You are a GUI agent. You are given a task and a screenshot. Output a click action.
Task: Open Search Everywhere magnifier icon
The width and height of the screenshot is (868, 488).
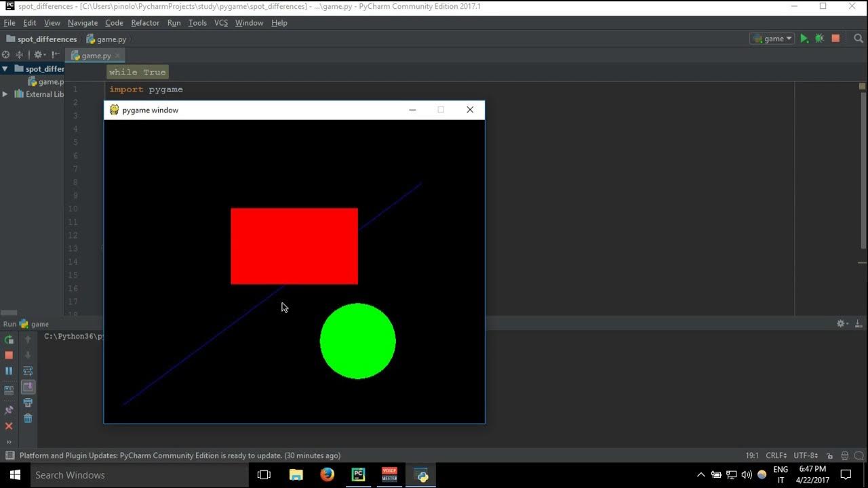[859, 39]
